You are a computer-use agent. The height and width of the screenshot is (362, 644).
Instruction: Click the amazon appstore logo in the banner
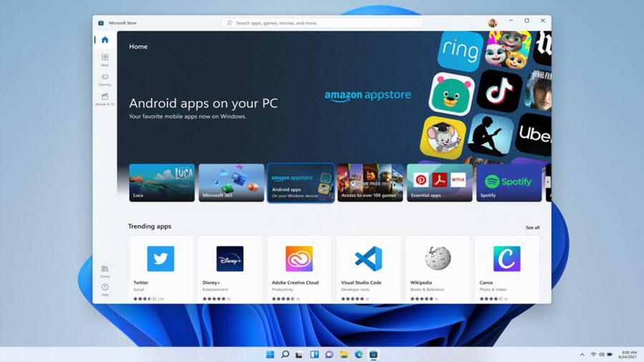click(x=368, y=95)
